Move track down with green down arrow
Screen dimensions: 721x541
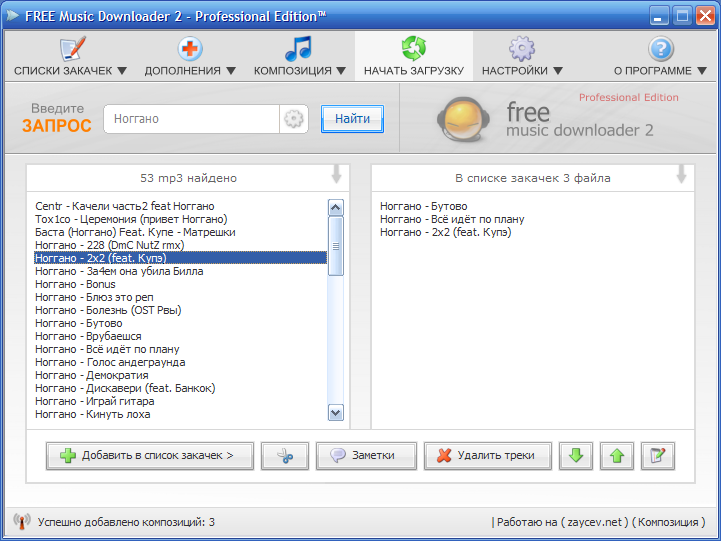pos(576,456)
